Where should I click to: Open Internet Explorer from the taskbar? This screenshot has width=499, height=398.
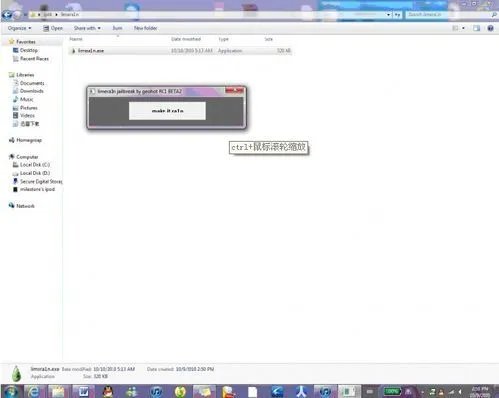point(33,391)
